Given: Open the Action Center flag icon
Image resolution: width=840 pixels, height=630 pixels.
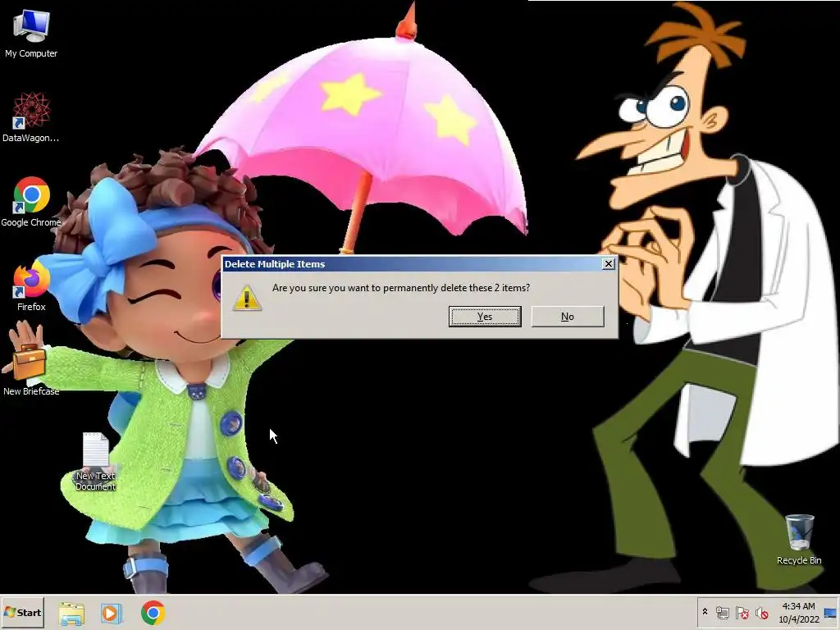Looking at the screenshot, I should point(742,612).
